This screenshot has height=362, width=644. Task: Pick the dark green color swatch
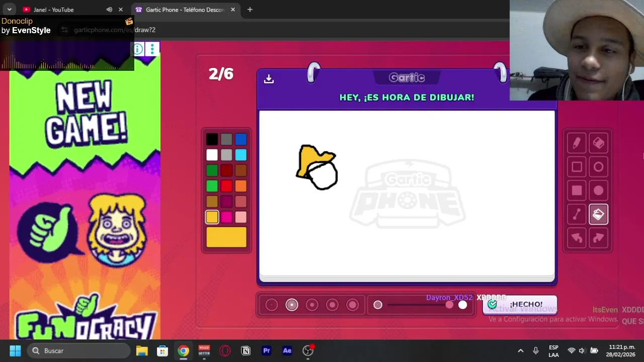pos(212,170)
